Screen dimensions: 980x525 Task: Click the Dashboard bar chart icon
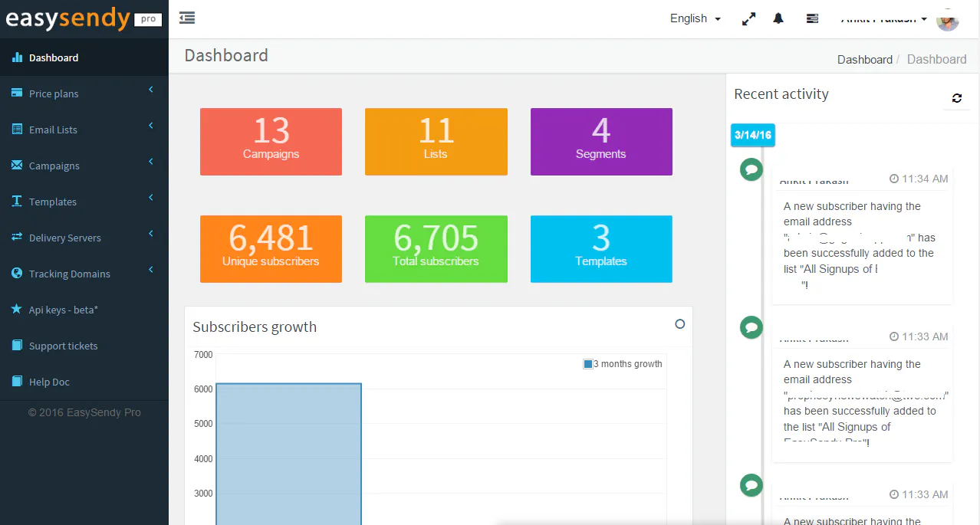point(17,57)
